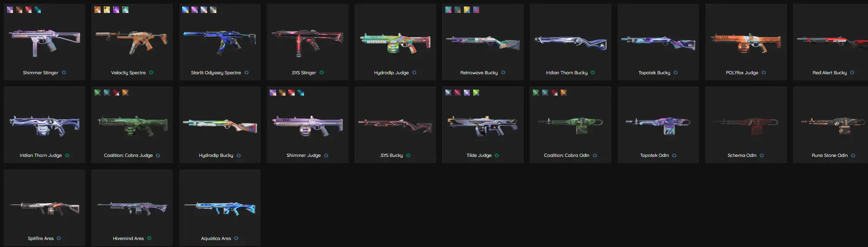Click the tier icon after Iridian Thorn Bucky
Viewport: 868px width, 247px height.
click(593, 72)
